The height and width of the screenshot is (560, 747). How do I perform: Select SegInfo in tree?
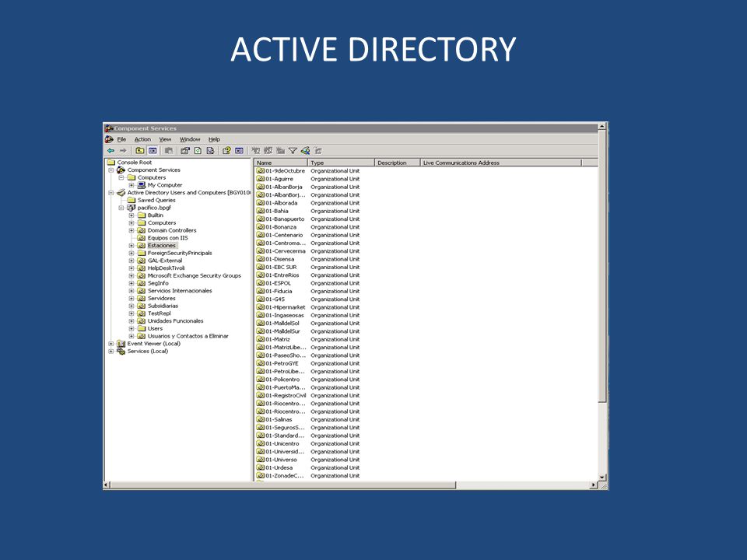pyautogui.click(x=158, y=283)
